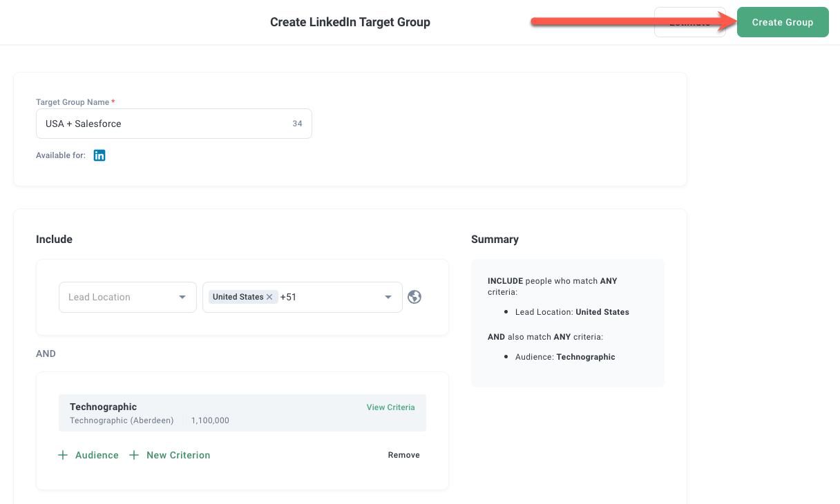
Task: Click the +51 additional locations indicator
Action: click(288, 297)
